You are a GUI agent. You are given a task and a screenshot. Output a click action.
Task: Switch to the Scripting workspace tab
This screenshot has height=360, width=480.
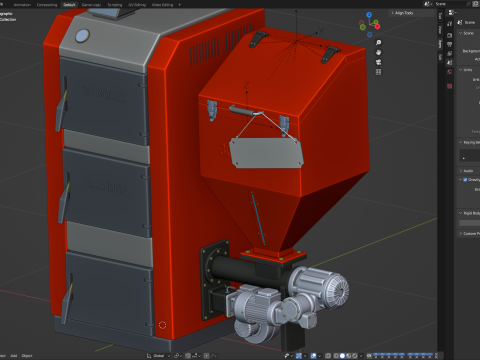pyautogui.click(x=115, y=4)
